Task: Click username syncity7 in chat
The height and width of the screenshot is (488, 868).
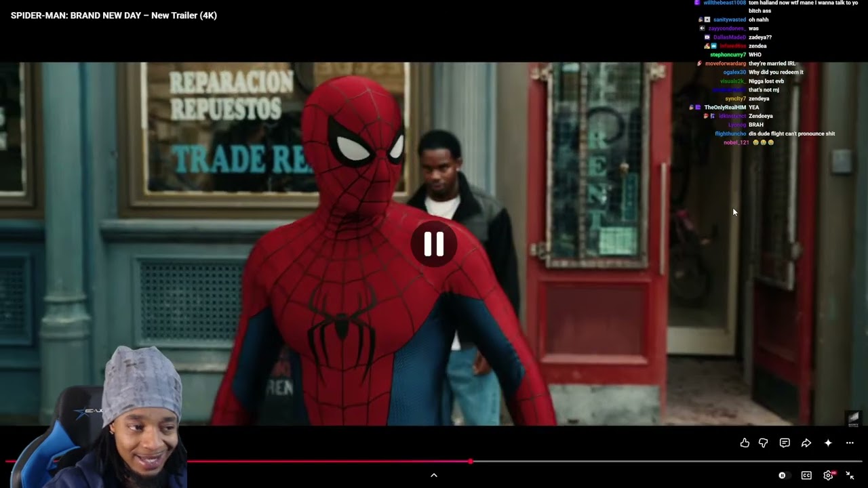Action: click(x=736, y=99)
